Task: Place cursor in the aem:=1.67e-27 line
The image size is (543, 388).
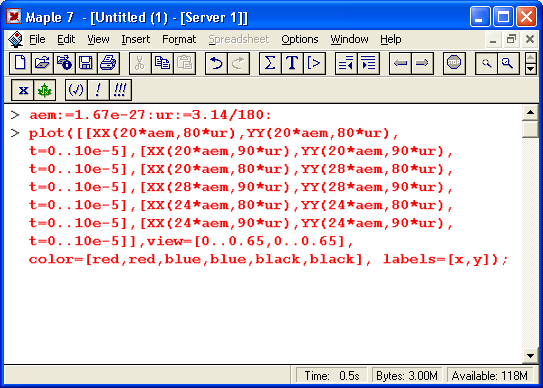Action: (x=150, y=115)
